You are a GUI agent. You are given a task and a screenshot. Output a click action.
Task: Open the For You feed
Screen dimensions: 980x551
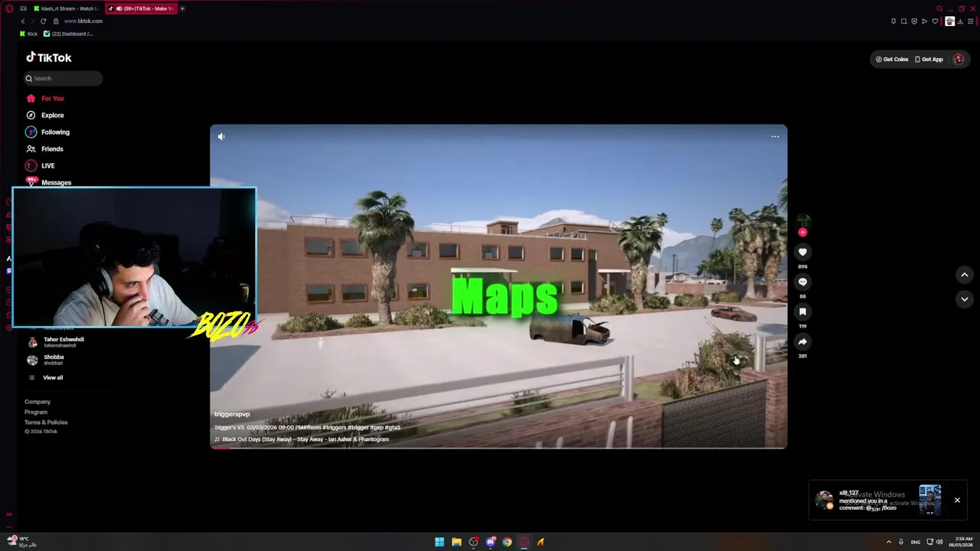[45, 98]
